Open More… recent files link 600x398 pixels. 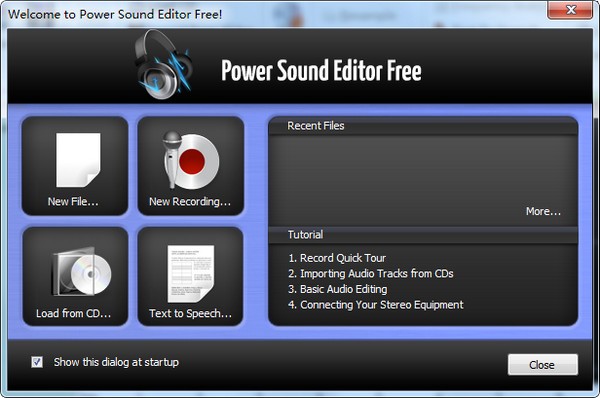click(x=543, y=211)
